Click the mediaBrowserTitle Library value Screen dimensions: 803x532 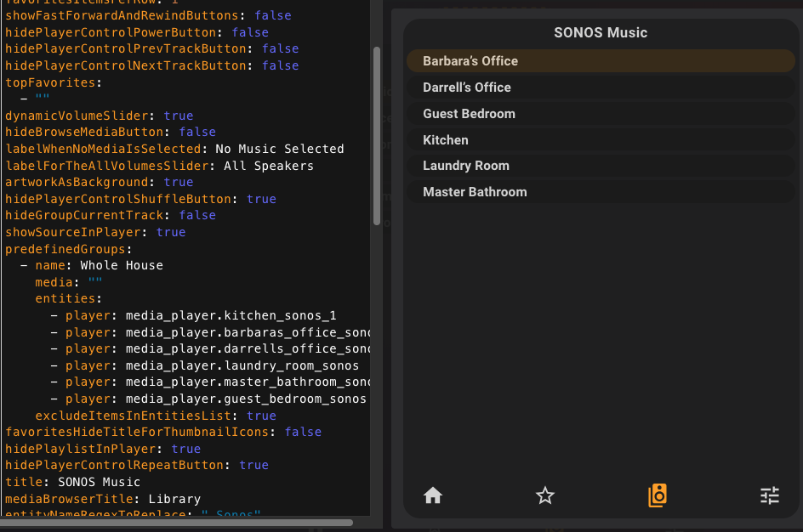(x=174, y=499)
